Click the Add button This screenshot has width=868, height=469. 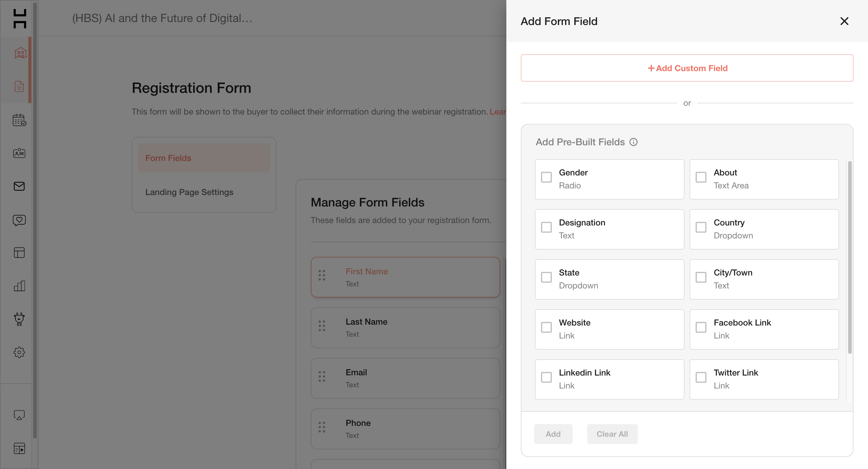coord(553,434)
